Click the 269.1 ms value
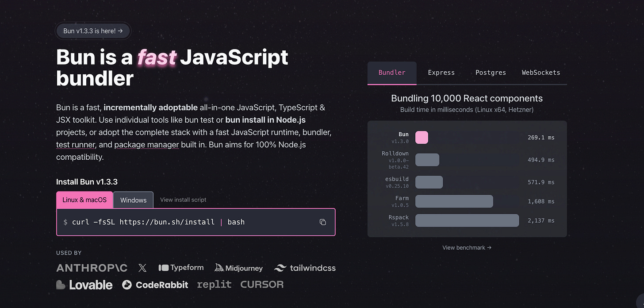644x308 pixels. tap(541, 138)
